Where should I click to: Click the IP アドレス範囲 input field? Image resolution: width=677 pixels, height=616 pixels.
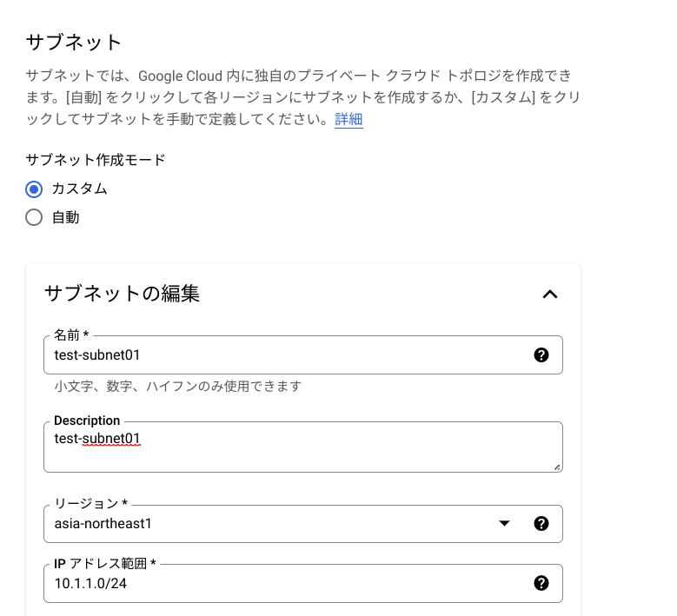(x=303, y=583)
